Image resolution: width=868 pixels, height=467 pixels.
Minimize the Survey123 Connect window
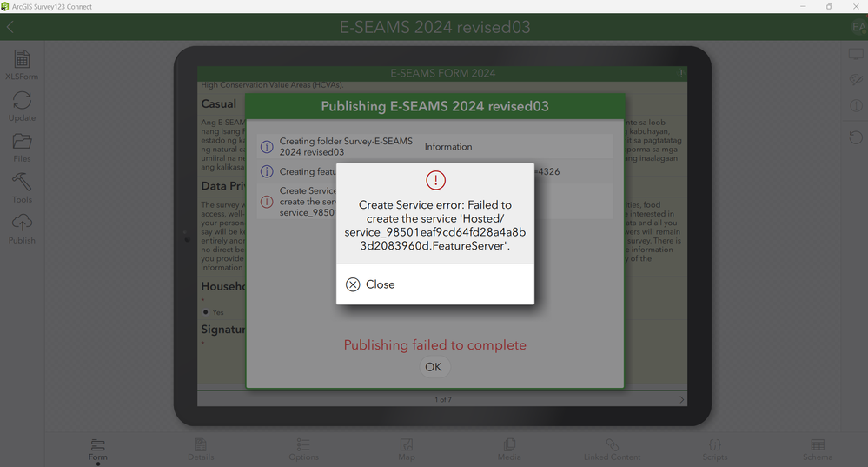[803, 7]
